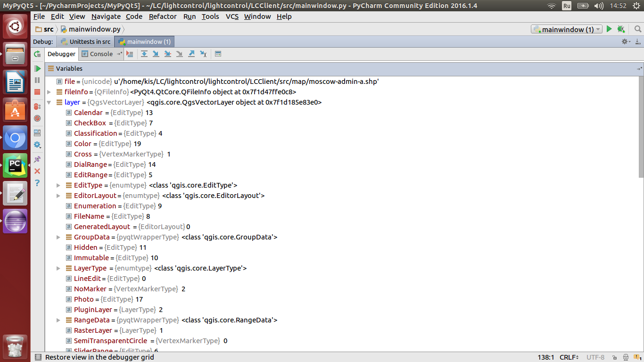Rerun mainwindow using the green rerun icon

(x=37, y=54)
